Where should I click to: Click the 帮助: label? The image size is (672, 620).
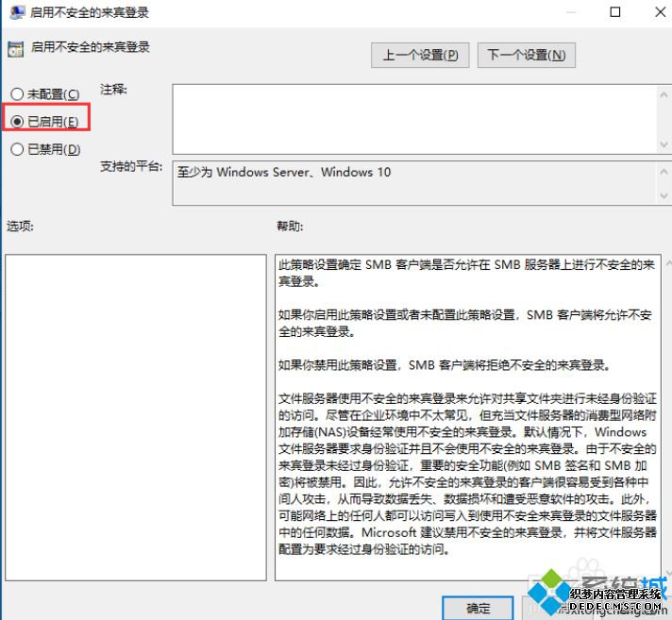click(x=290, y=226)
